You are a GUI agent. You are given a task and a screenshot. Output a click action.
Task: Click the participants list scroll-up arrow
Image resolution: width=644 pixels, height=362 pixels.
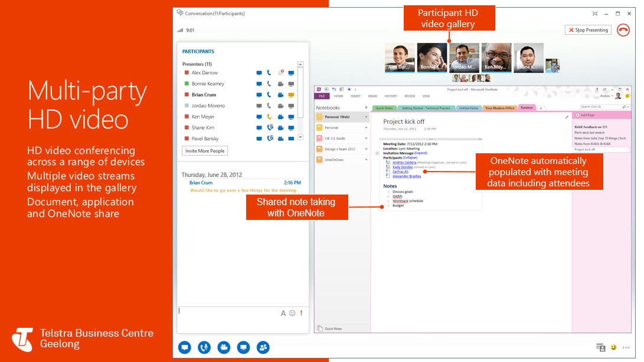(x=300, y=64)
